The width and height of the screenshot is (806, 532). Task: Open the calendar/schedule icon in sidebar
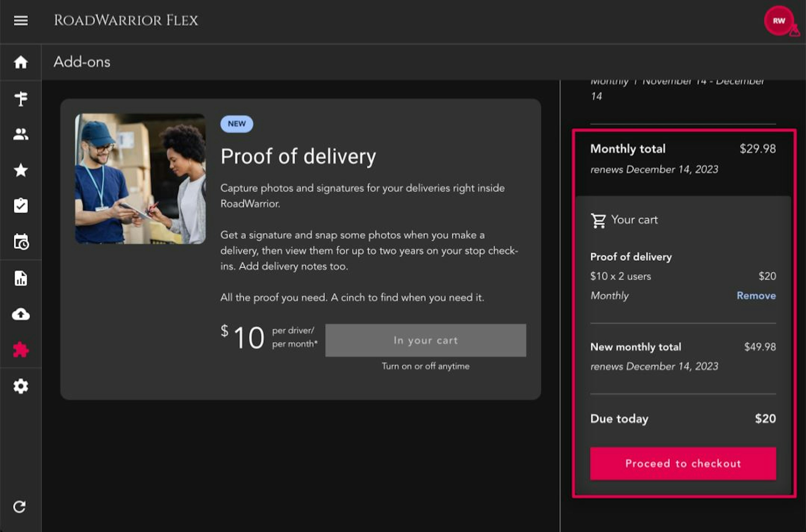click(x=21, y=242)
